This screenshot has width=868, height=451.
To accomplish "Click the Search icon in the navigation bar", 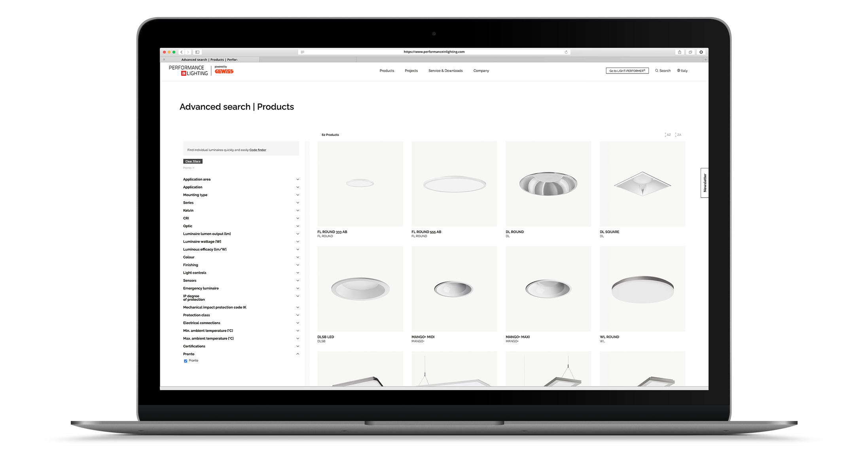I will pos(659,71).
